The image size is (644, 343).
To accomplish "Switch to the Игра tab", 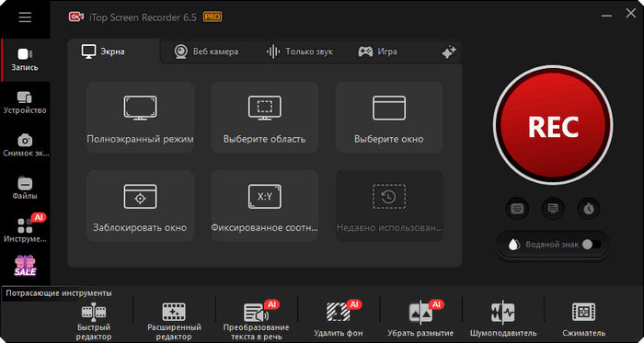I will (377, 51).
